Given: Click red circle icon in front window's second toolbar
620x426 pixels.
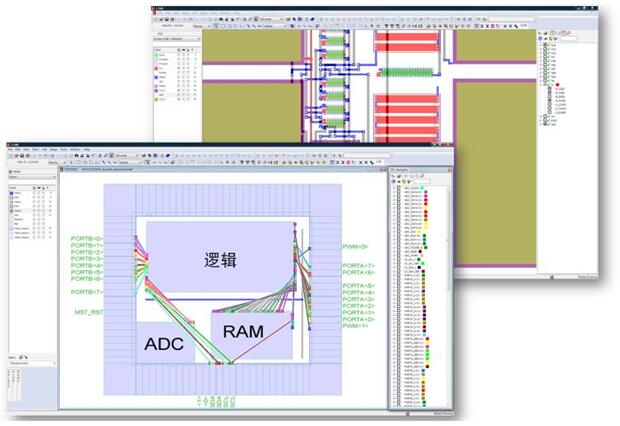Looking at the screenshot, I should (x=348, y=163).
